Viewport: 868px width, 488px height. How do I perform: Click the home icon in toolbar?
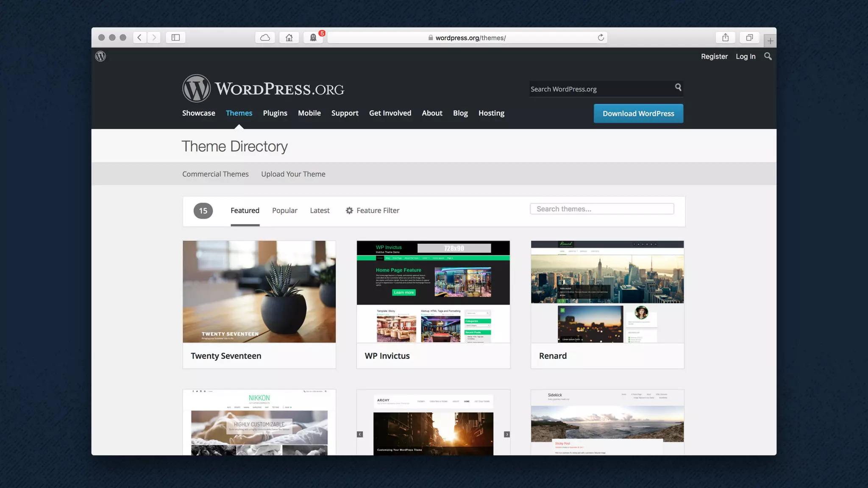point(289,38)
